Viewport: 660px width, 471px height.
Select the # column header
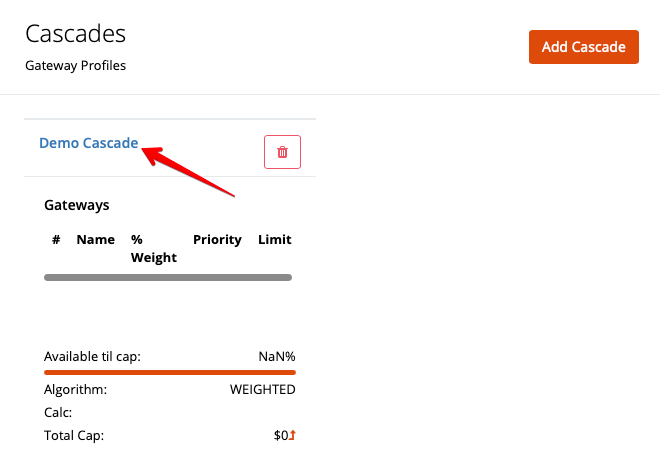coord(57,240)
